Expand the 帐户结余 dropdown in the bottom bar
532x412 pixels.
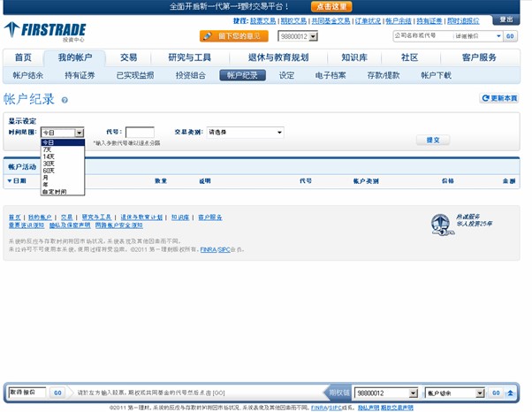tap(481, 393)
